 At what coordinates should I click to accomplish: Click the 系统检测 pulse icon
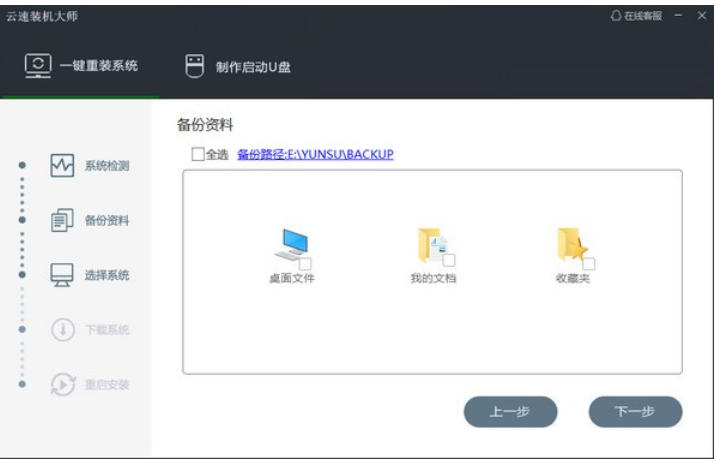coord(62,166)
